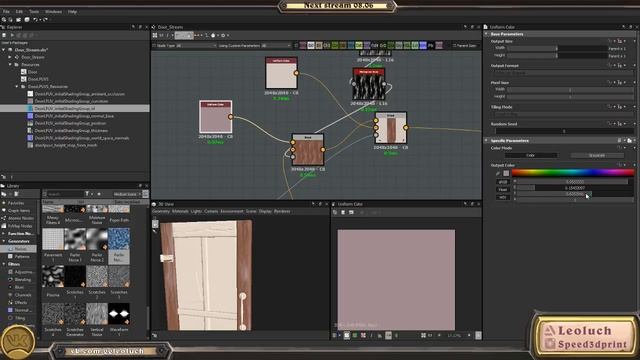
Task: Click the new package icon in Explorer
Action: point(4,36)
